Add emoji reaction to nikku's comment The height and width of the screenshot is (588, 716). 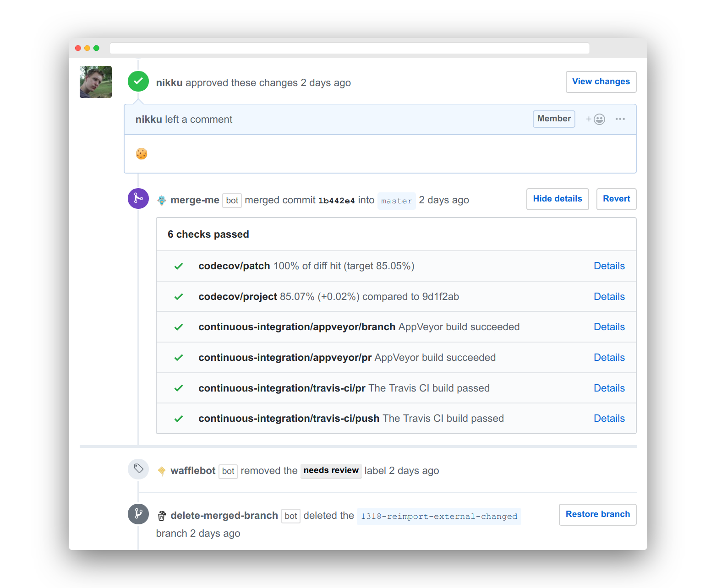click(x=596, y=119)
